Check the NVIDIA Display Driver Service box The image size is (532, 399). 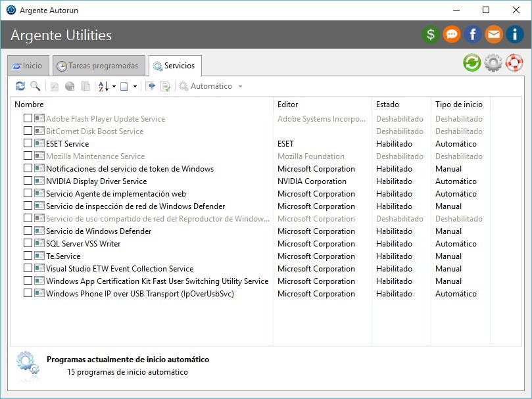[x=28, y=181]
